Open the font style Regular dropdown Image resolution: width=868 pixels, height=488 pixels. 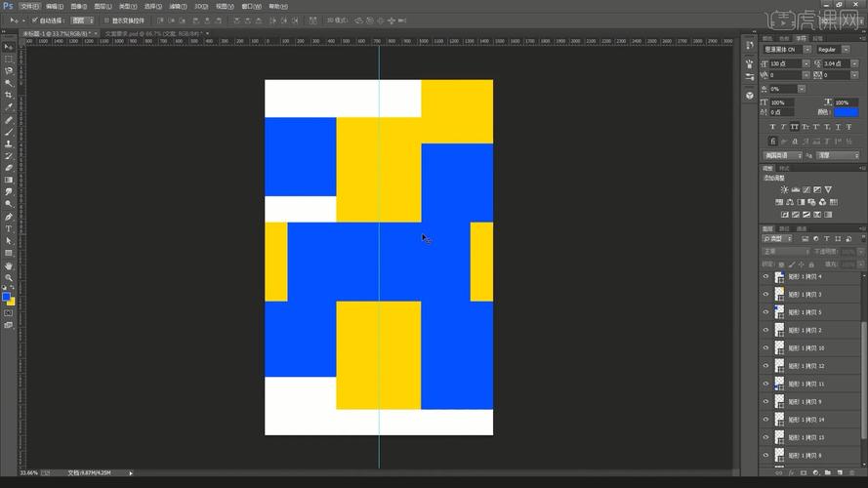832,49
